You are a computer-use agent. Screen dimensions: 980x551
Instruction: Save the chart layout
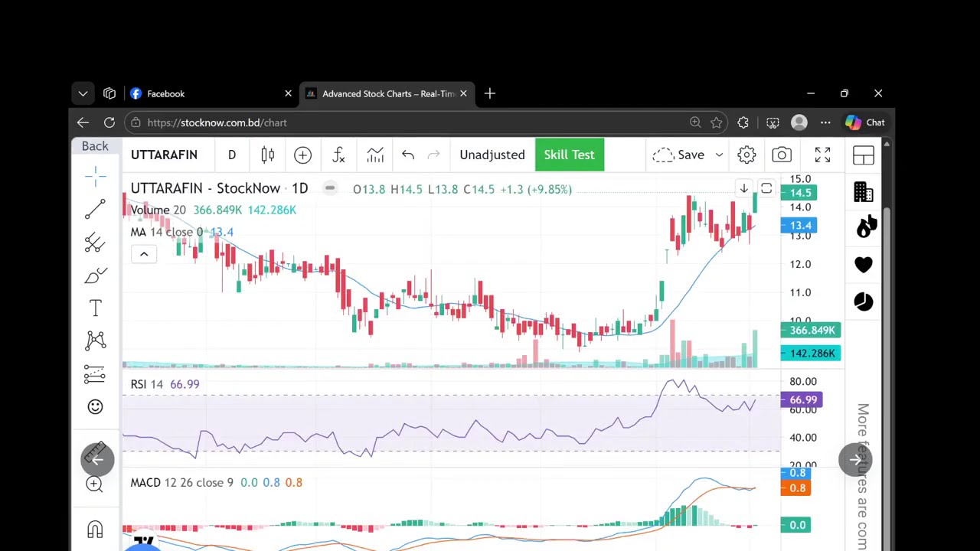click(679, 155)
